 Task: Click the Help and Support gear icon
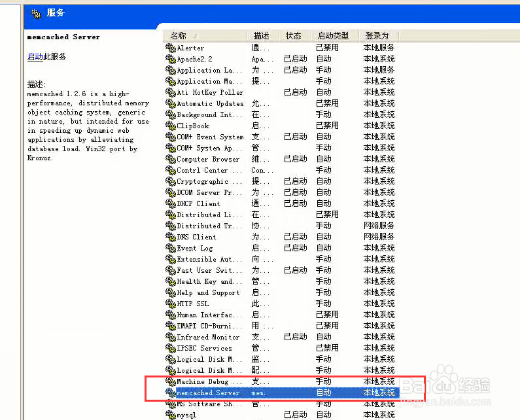click(171, 292)
